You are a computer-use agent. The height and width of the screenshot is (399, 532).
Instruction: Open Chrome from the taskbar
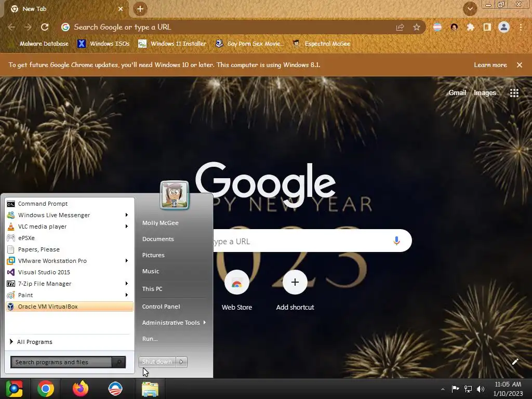tap(46, 389)
